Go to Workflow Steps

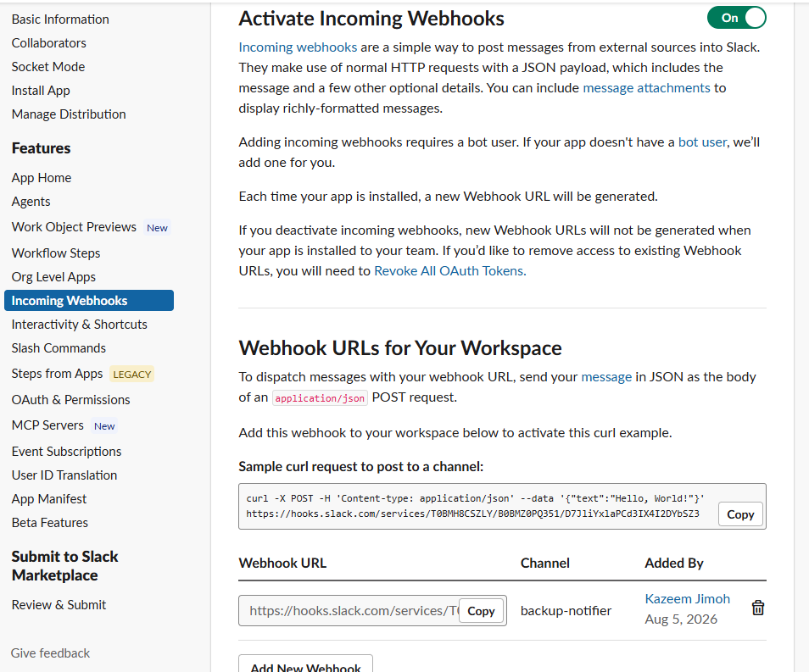tap(56, 253)
